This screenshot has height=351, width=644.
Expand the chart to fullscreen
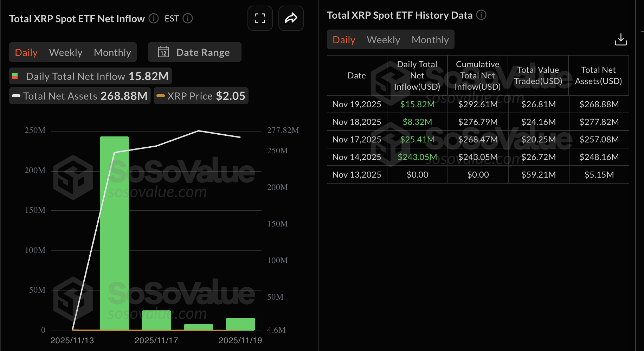(x=260, y=18)
